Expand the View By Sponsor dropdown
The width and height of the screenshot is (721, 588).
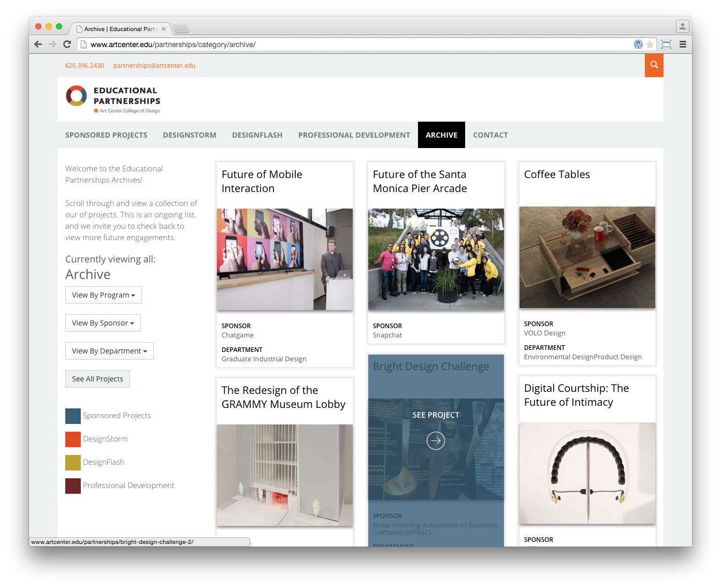point(103,323)
